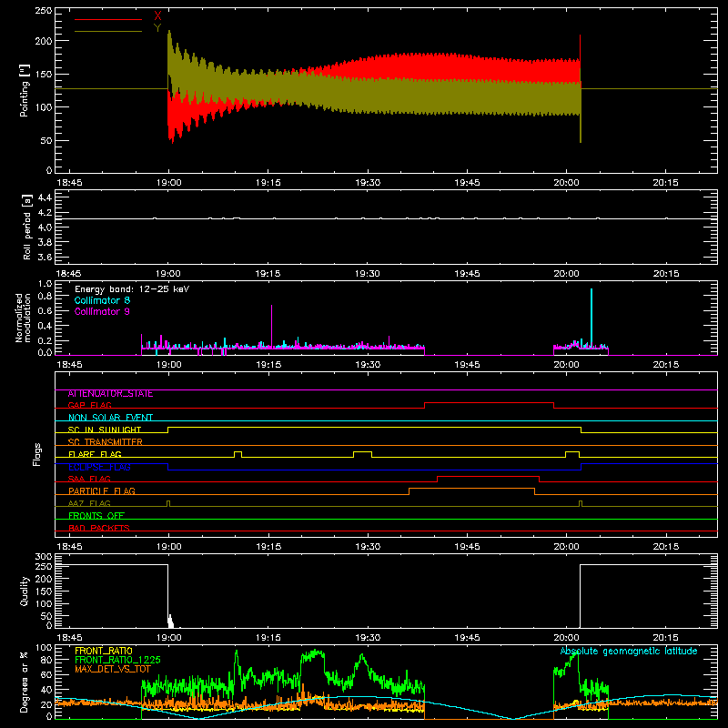This screenshot has height=728, width=728.
Task: Click the '250' tick on pointing y-axis
Action: click(43, 11)
